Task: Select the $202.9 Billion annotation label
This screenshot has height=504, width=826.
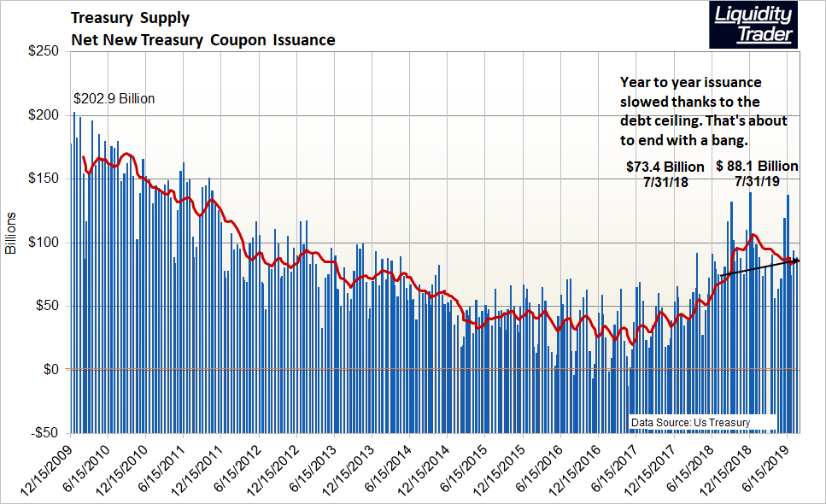Action: [114, 98]
